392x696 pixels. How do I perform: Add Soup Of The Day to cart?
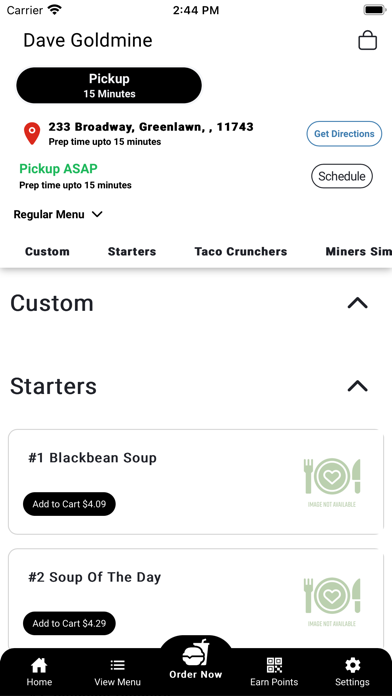69,623
